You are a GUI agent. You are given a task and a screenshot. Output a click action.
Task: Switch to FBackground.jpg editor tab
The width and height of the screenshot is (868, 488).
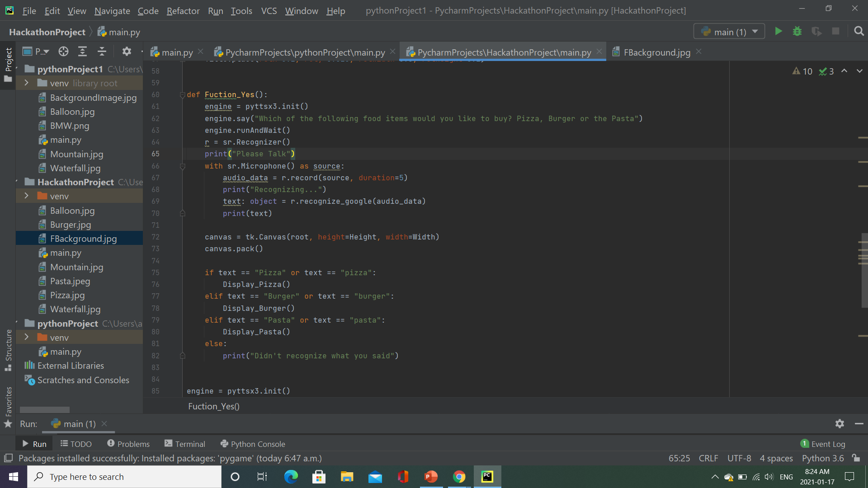656,52
